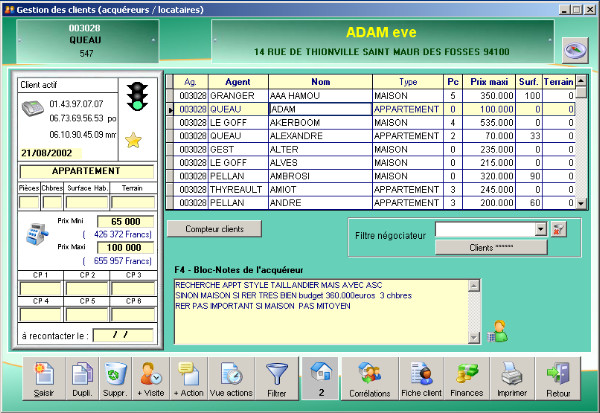Click the Clients ****** button
This screenshot has width=600, height=413.
pyautogui.click(x=491, y=248)
